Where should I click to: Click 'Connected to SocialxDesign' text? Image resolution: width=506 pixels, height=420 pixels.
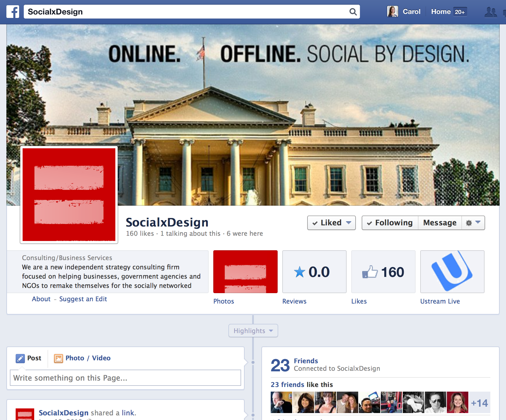pyautogui.click(x=337, y=368)
